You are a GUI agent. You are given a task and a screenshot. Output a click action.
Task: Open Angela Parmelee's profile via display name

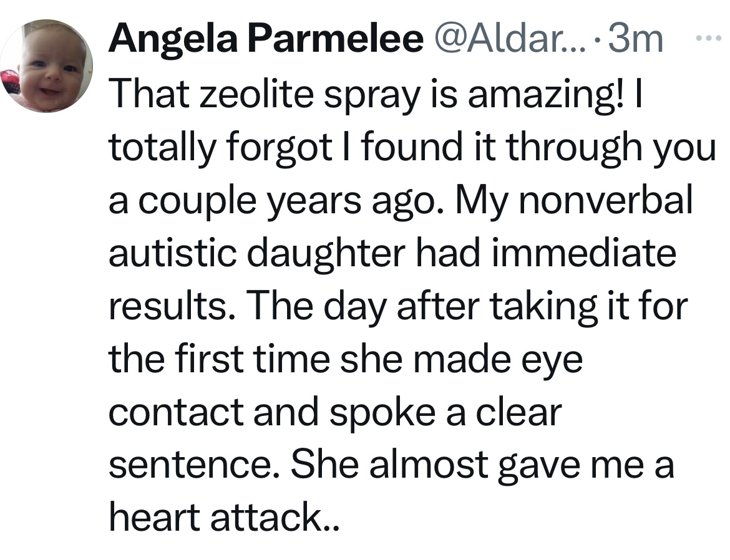[x=265, y=40]
